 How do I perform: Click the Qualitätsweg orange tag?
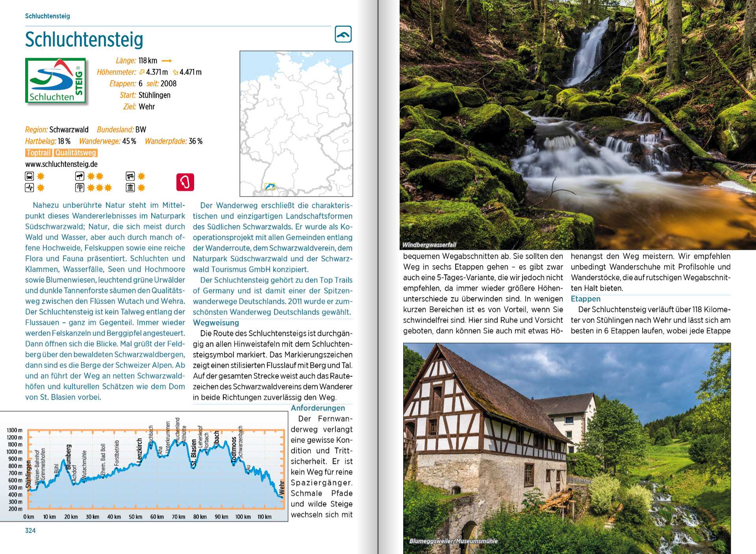[x=76, y=153]
